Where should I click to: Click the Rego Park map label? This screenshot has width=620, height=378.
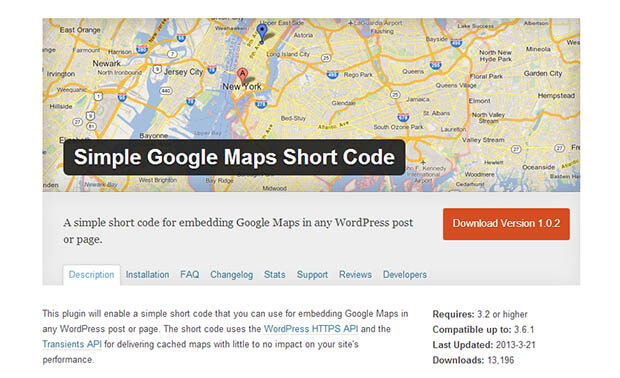(358, 75)
